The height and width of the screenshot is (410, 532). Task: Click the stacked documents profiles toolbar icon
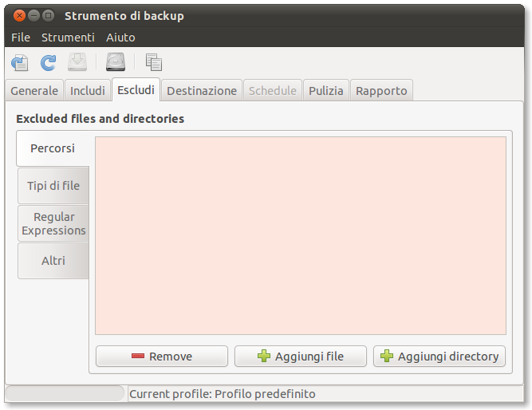point(154,62)
